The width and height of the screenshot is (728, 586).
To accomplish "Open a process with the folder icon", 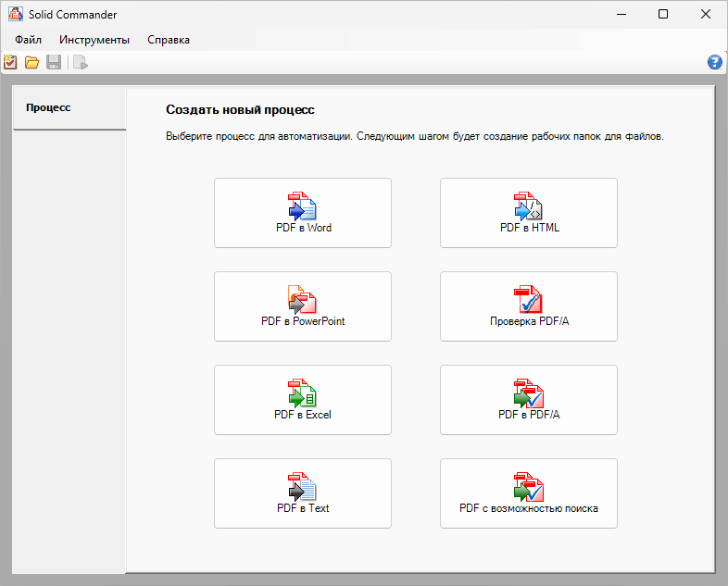I will click(x=31, y=63).
